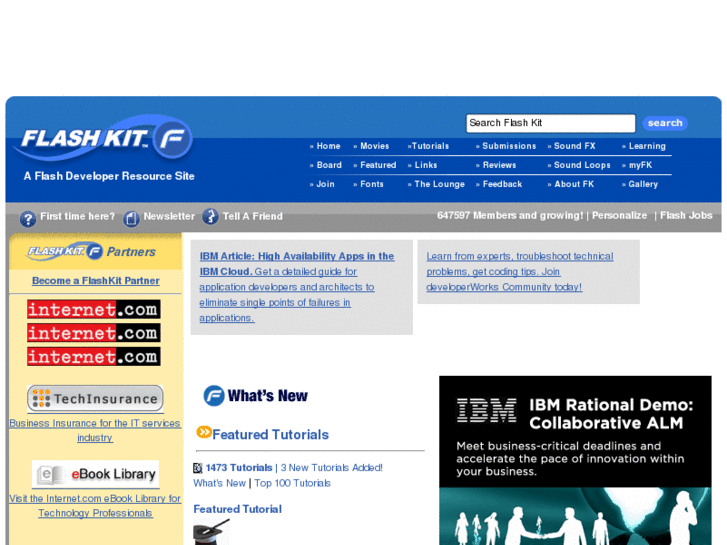Click the Tell A Friend round icon

coord(210,216)
